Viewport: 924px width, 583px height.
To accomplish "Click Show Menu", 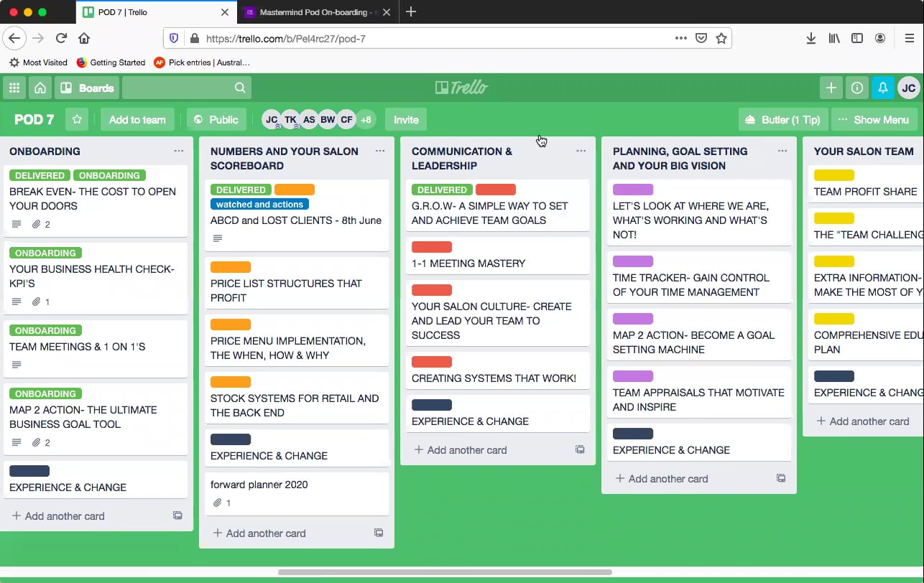I will click(874, 120).
